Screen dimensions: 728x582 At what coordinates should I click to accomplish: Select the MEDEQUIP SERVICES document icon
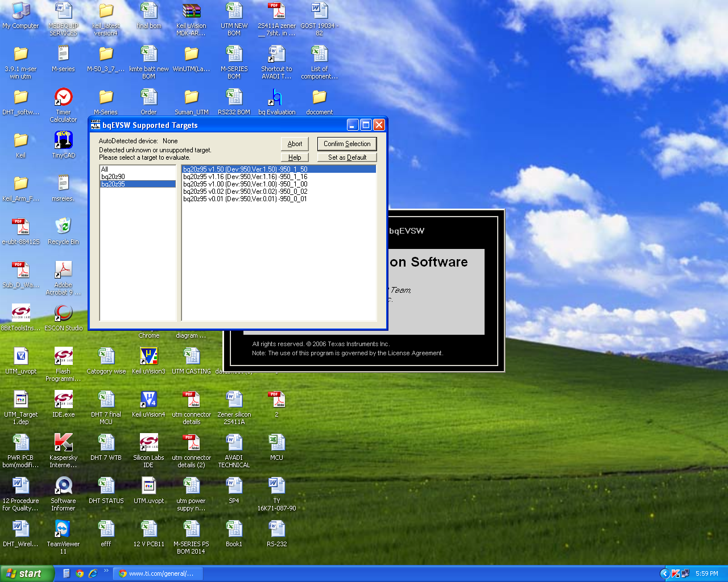click(x=63, y=19)
